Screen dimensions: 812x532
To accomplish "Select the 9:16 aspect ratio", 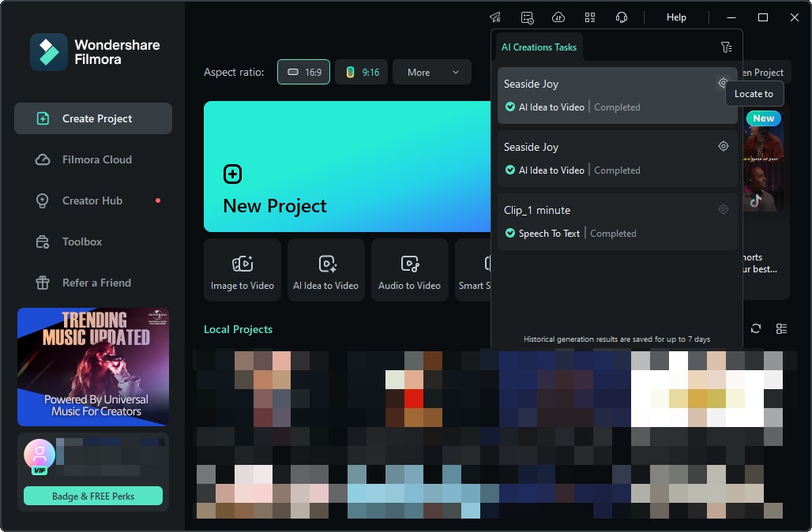I will coord(362,72).
